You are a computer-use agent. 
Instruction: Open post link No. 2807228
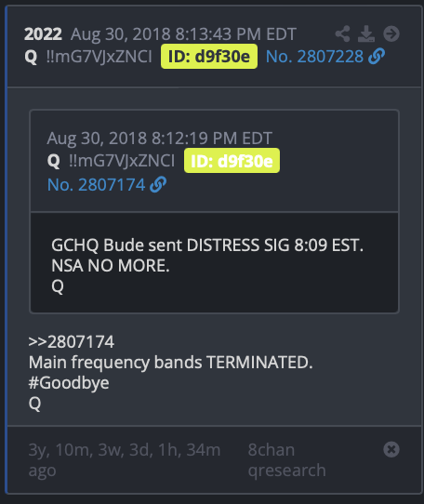click(x=314, y=57)
